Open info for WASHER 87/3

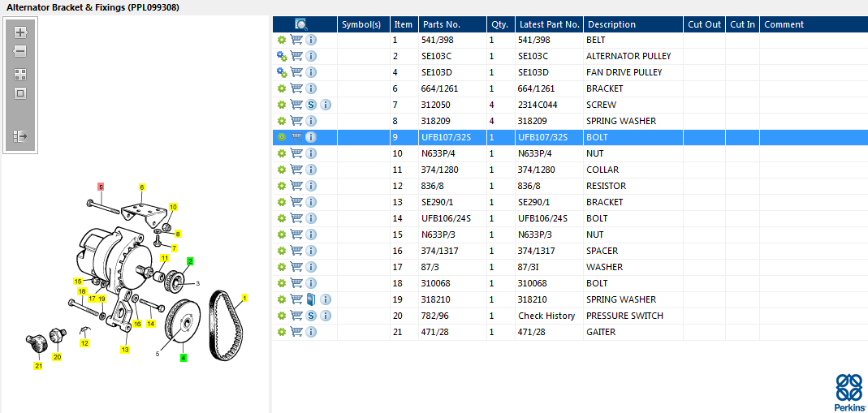pyautogui.click(x=311, y=267)
